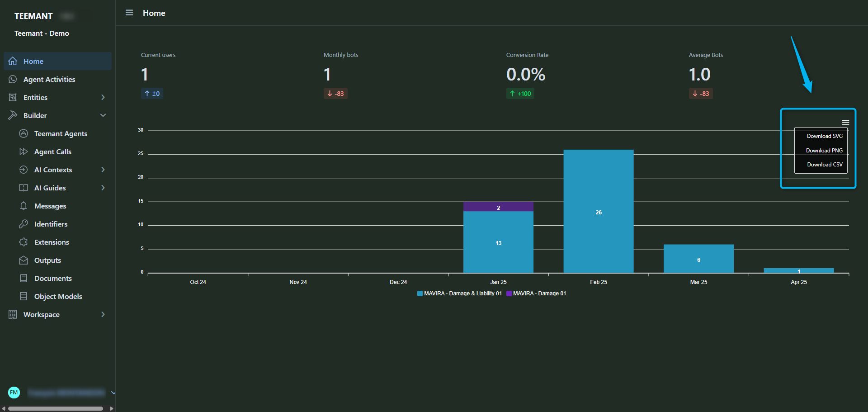Click the Monthly bots value 1
Screen dimensions: 868x412
tap(327, 74)
